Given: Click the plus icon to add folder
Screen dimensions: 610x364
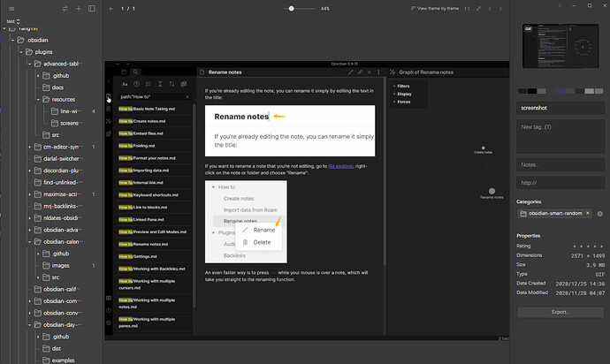Looking at the screenshot, I should tap(78, 9).
